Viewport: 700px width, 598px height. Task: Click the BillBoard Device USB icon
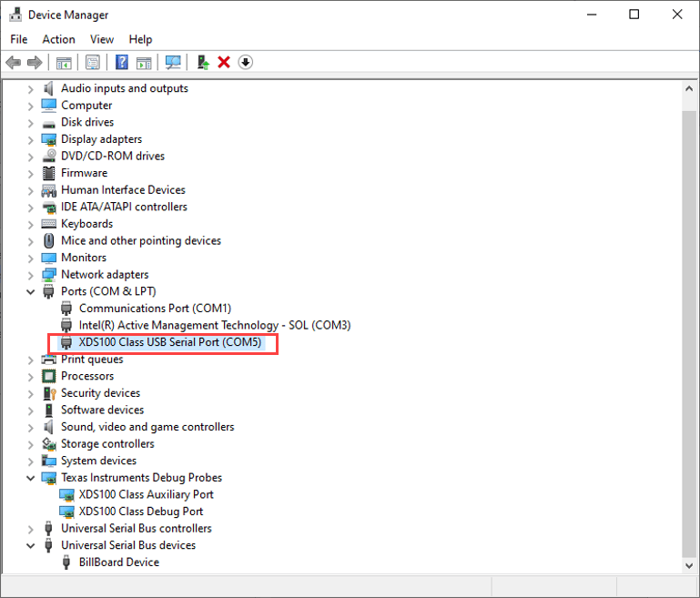click(66, 563)
